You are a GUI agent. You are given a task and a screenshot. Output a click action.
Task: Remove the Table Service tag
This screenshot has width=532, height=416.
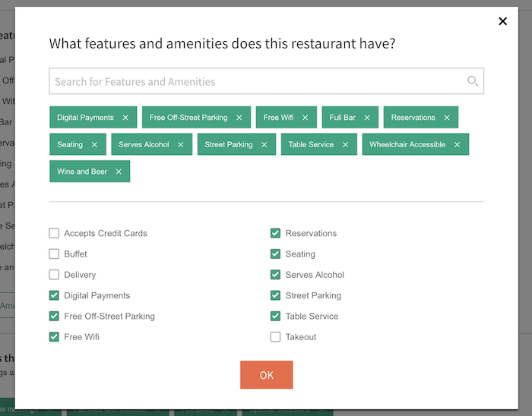(x=345, y=145)
